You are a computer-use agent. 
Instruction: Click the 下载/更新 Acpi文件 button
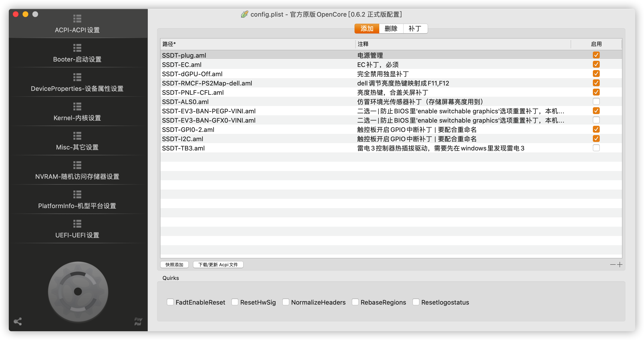point(218,265)
